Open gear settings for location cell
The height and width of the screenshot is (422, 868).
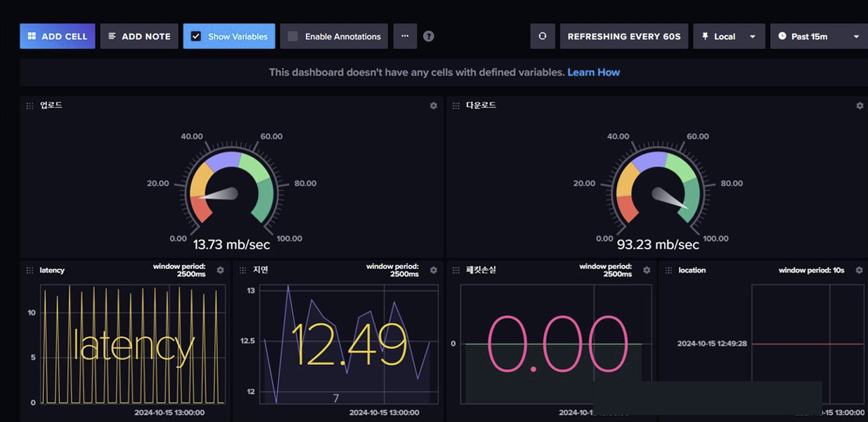tap(860, 270)
